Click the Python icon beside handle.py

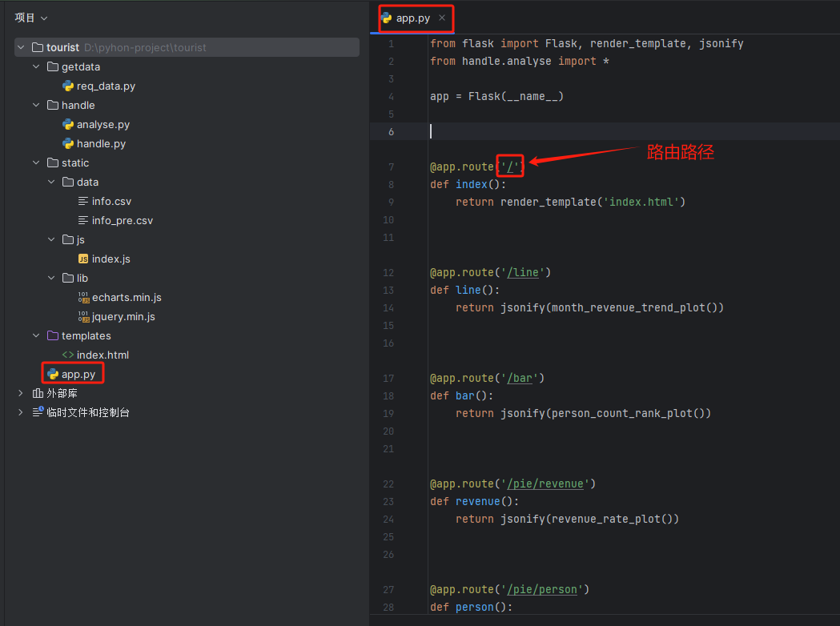click(x=68, y=144)
